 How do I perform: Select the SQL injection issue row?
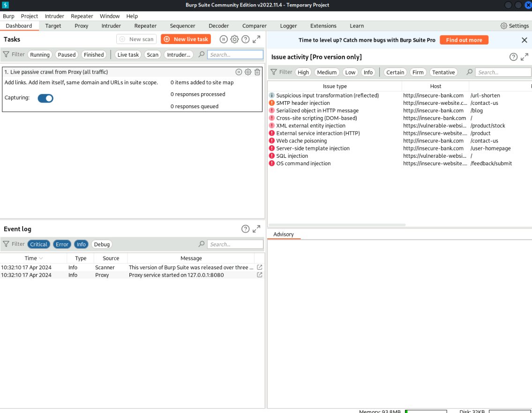point(400,155)
